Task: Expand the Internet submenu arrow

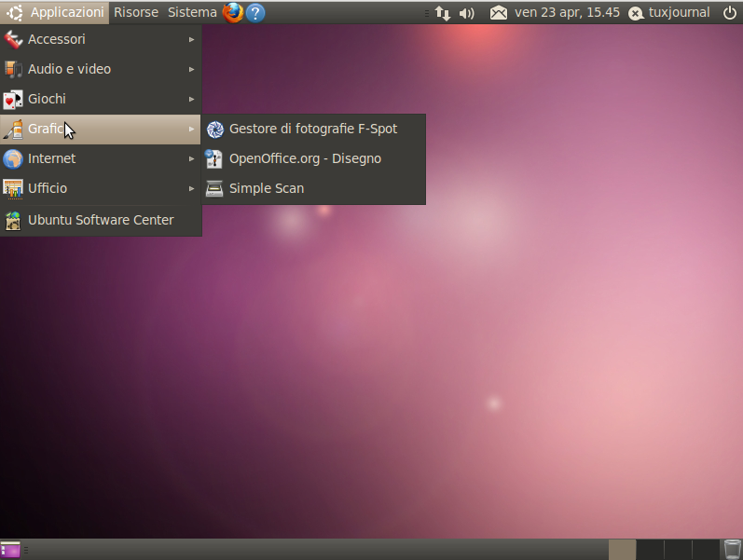Action: click(191, 158)
